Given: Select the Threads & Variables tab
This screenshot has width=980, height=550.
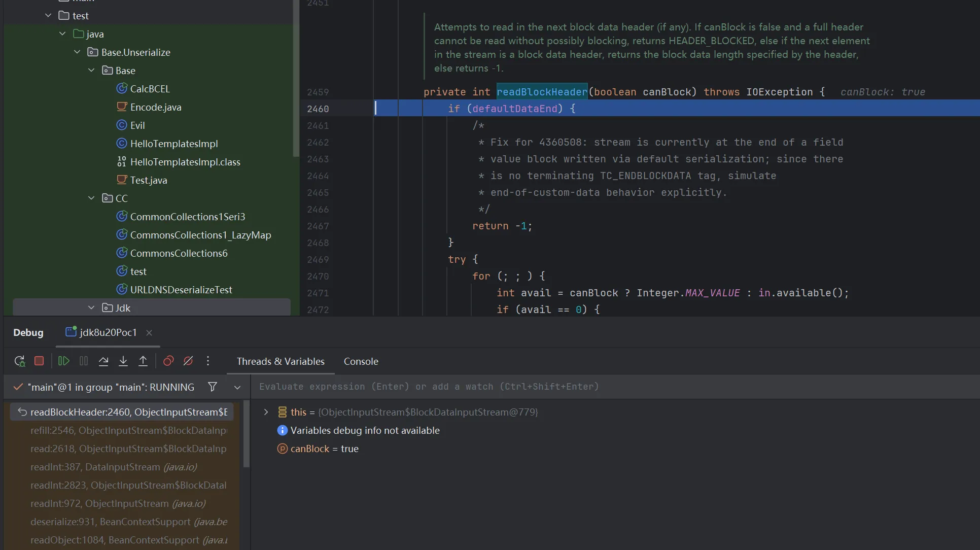Looking at the screenshot, I should point(280,361).
